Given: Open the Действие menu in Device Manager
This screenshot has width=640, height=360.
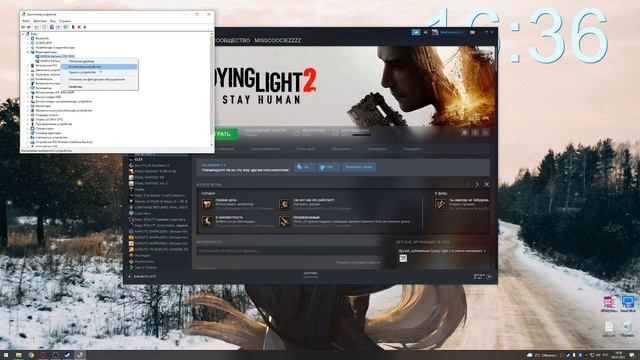Looking at the screenshot, I should [40, 21].
